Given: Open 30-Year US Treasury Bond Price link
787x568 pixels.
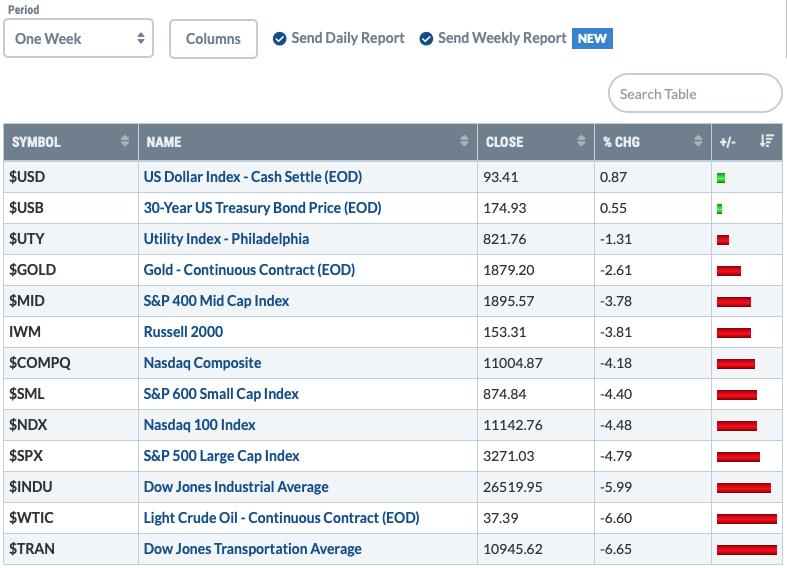Looking at the screenshot, I should [x=263, y=208].
